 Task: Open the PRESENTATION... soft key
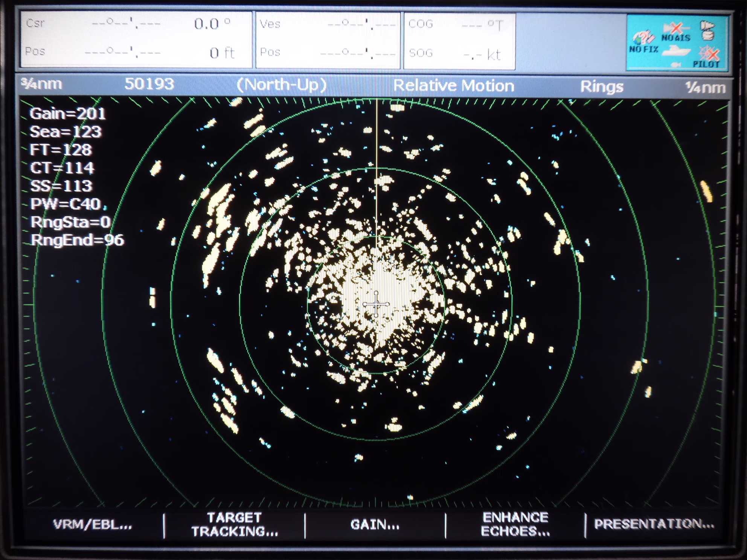click(x=654, y=523)
